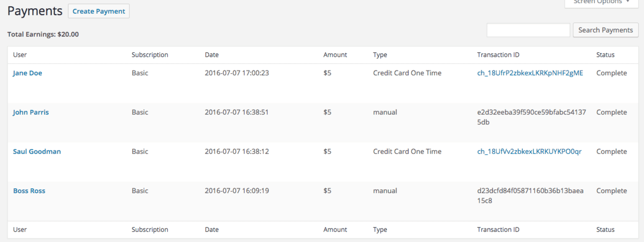Click inside the payment search field

coord(528,30)
